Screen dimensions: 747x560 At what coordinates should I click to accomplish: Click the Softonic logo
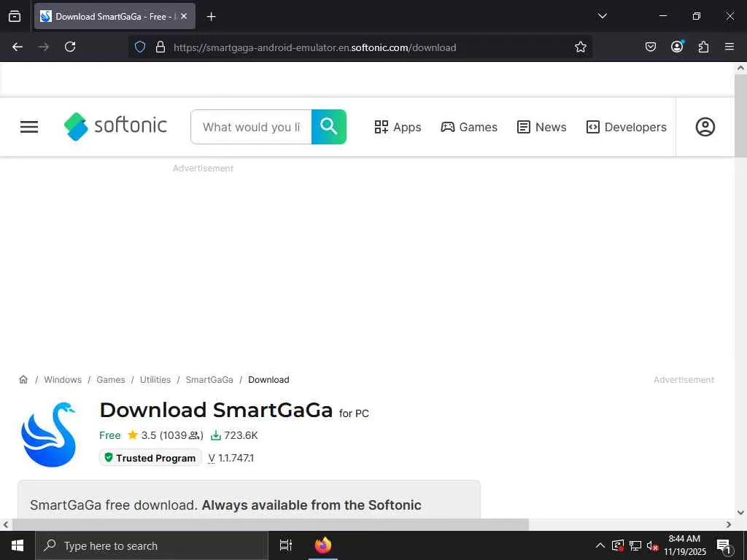tap(115, 126)
